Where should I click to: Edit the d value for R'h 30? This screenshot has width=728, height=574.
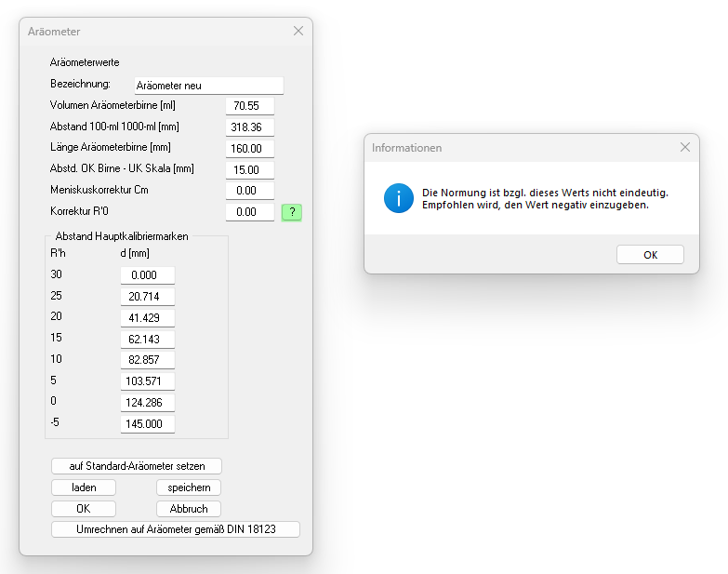tap(148, 275)
